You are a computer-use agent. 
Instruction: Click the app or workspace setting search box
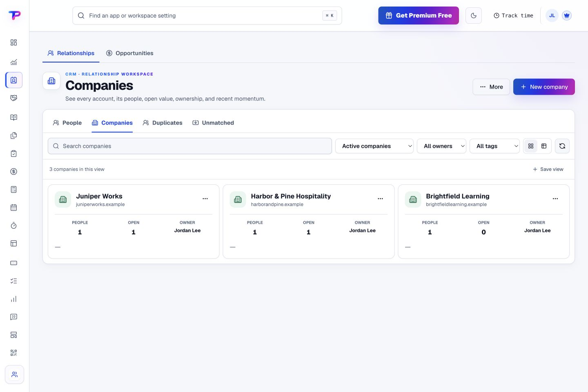tap(207, 16)
